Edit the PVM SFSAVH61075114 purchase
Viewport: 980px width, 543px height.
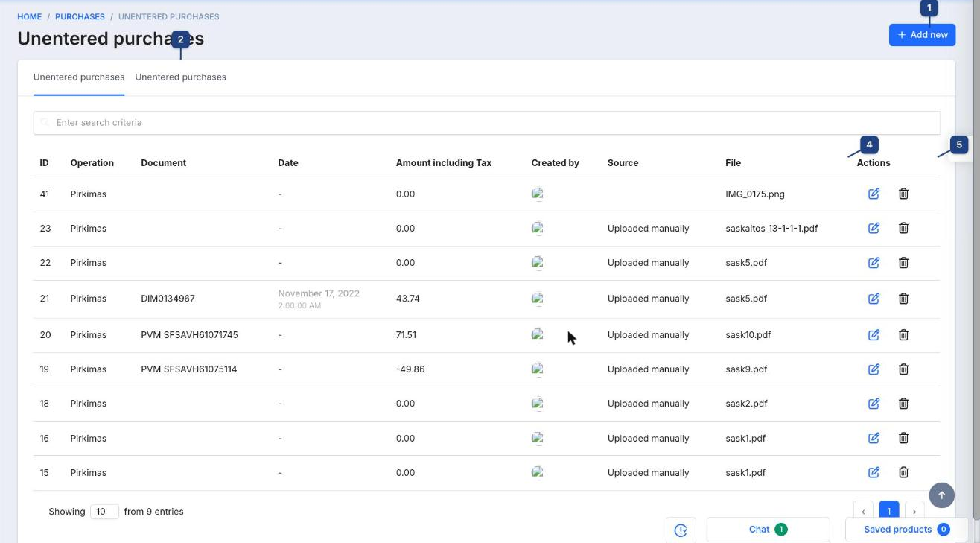874,369
